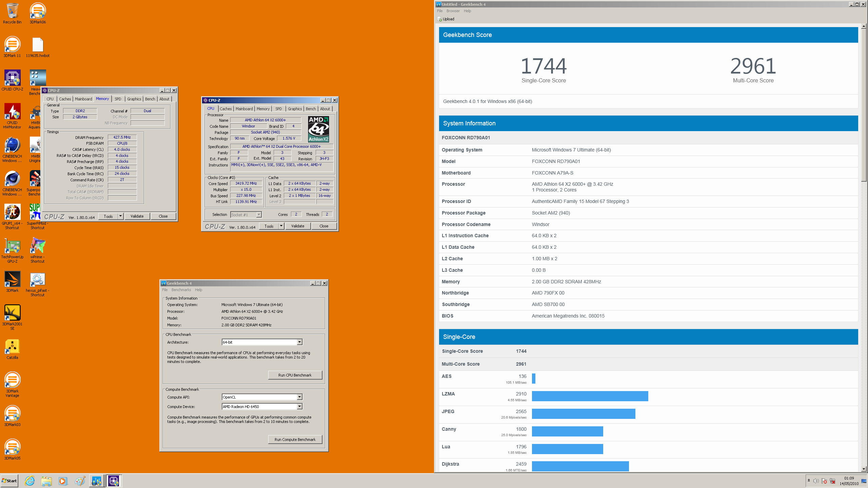Switch to CPU-Z taskbar button
This screenshot has height=488, width=868.
[114, 481]
